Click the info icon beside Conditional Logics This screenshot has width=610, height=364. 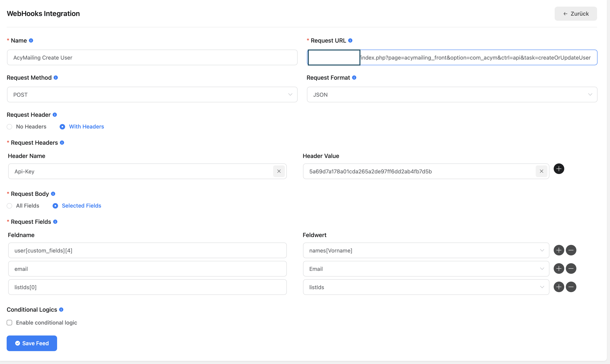tap(61, 310)
